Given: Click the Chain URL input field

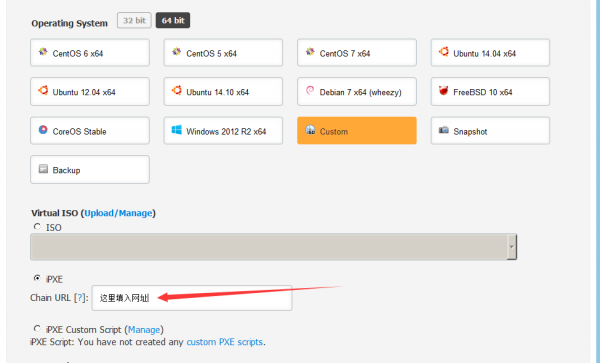Looking at the screenshot, I should coord(192,298).
